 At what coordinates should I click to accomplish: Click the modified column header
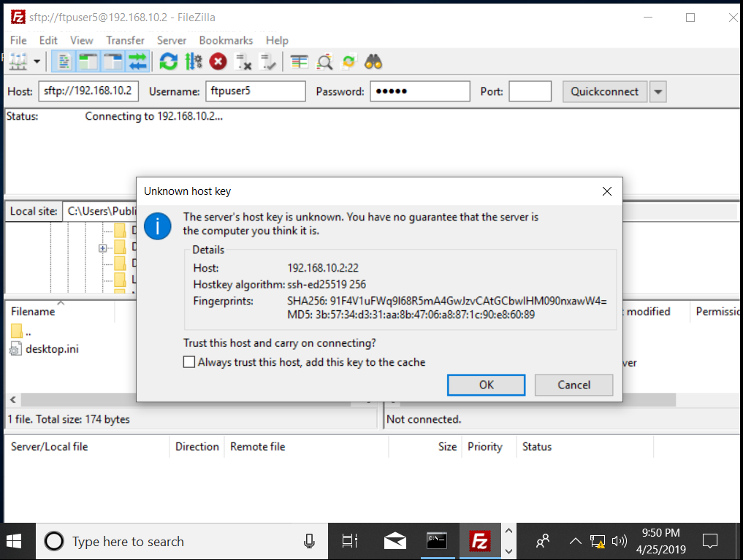648,312
